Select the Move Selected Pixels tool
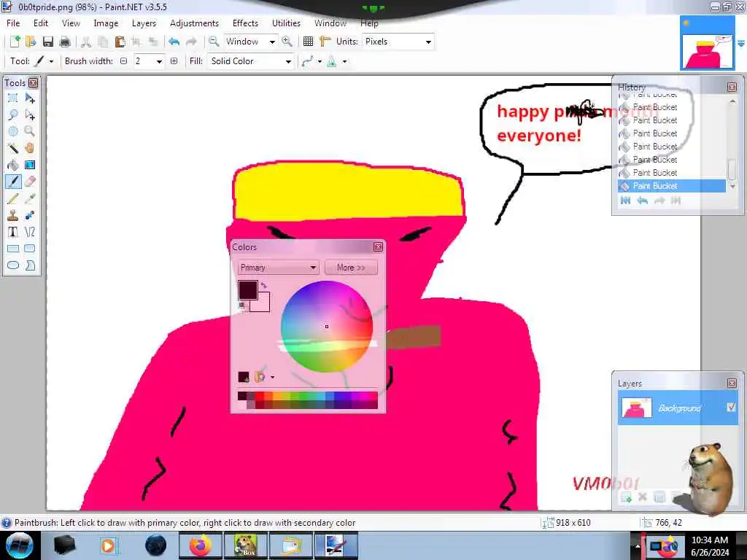The width and height of the screenshot is (747, 560). (x=30, y=98)
